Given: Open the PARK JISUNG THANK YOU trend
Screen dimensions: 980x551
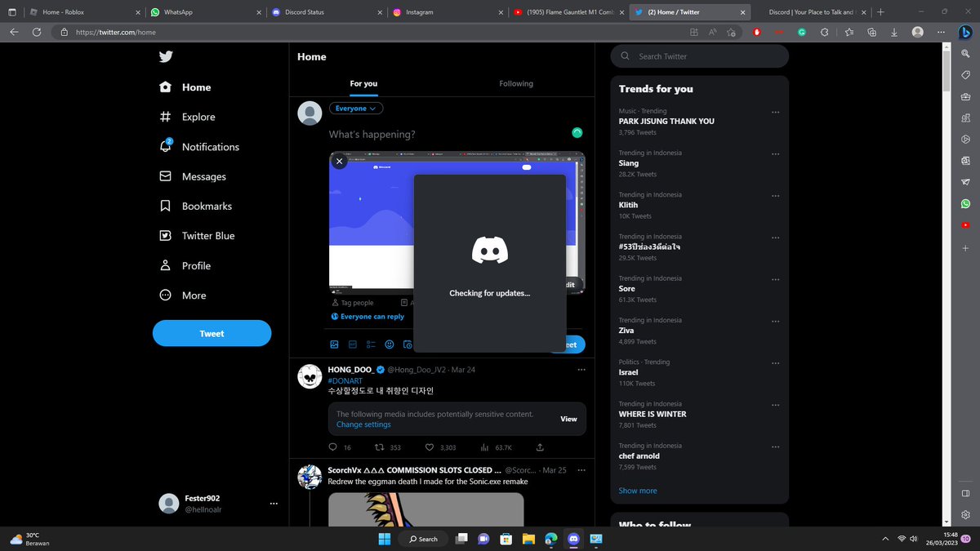Looking at the screenshot, I should point(666,121).
